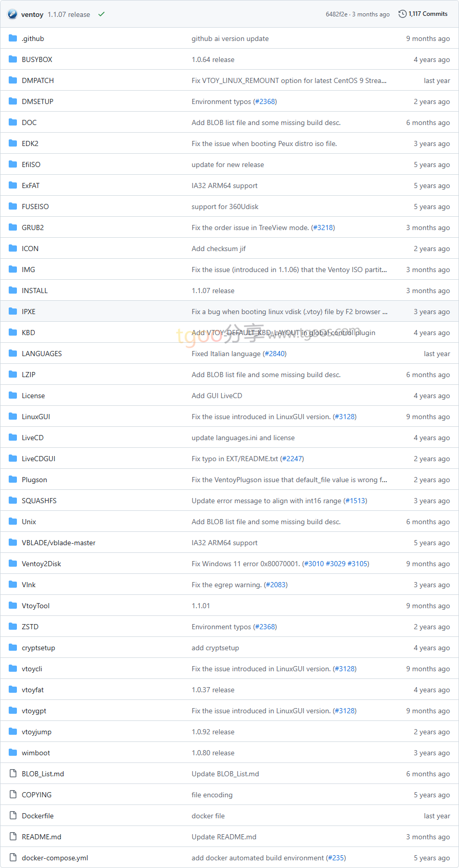Open the VBLADE/vblade-master folder

58,543
